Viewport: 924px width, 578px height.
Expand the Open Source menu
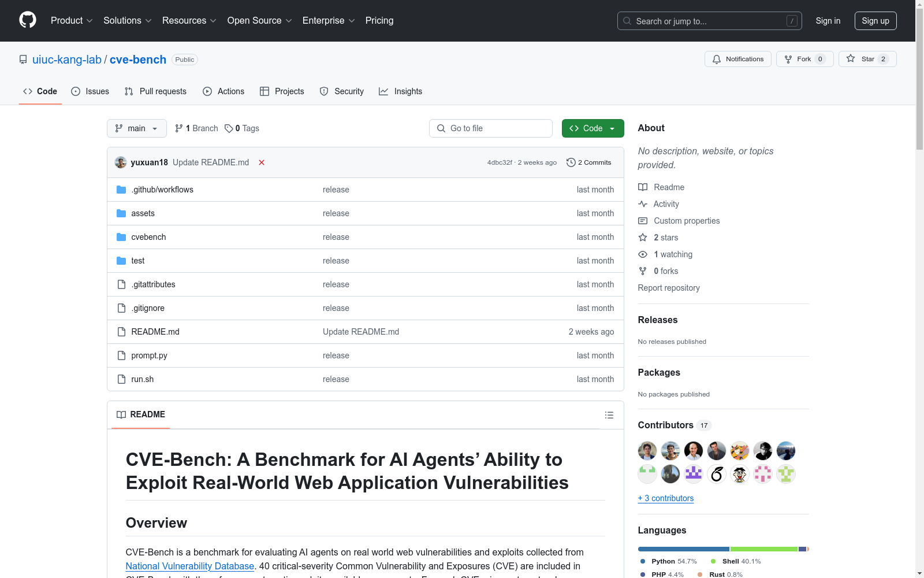pyautogui.click(x=260, y=21)
